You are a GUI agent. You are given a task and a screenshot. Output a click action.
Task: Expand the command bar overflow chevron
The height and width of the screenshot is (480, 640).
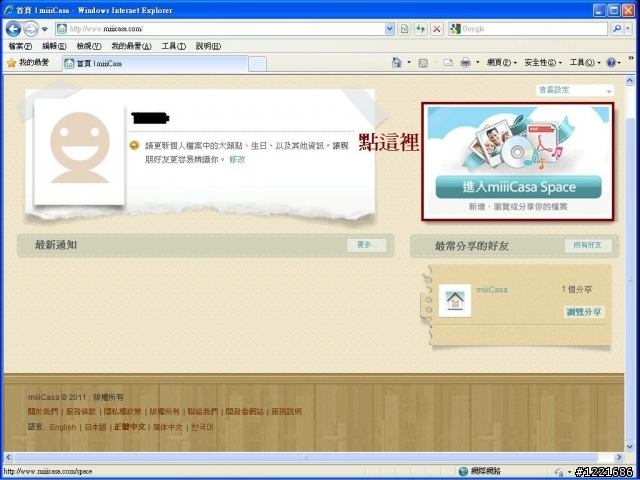pos(631,58)
